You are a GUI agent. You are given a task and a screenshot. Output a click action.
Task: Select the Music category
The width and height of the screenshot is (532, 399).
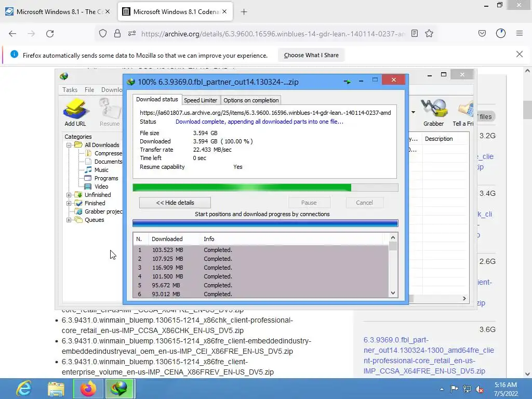click(x=97, y=170)
